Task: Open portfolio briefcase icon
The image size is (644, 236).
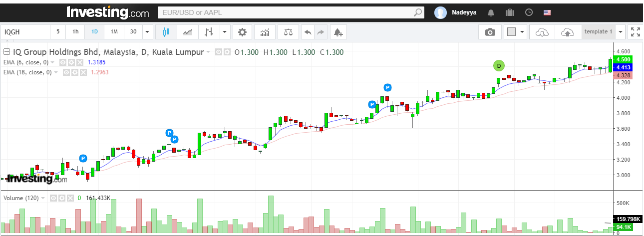Action: pos(510,12)
